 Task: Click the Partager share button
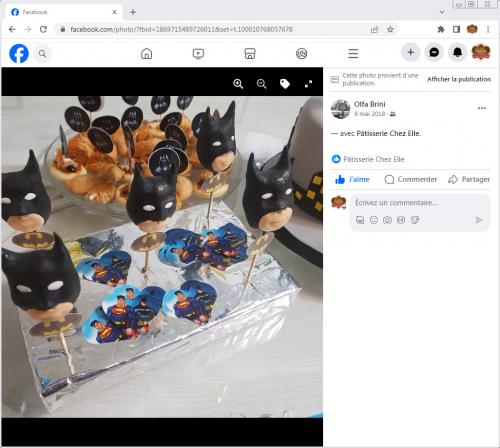click(x=469, y=179)
